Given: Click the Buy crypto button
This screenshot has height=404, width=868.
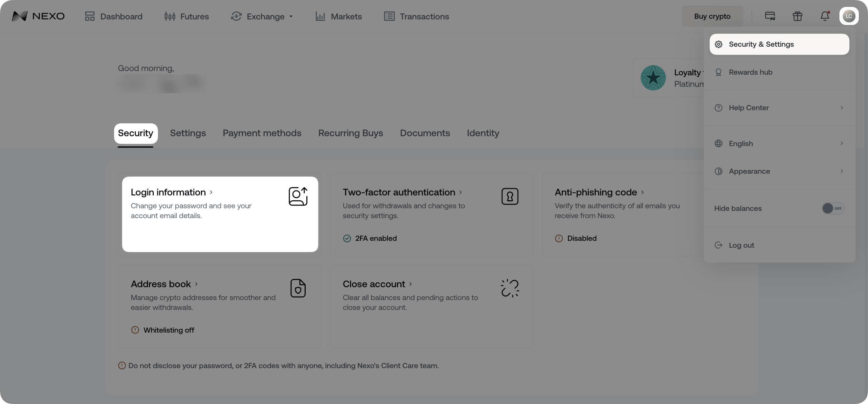Looking at the screenshot, I should point(712,16).
